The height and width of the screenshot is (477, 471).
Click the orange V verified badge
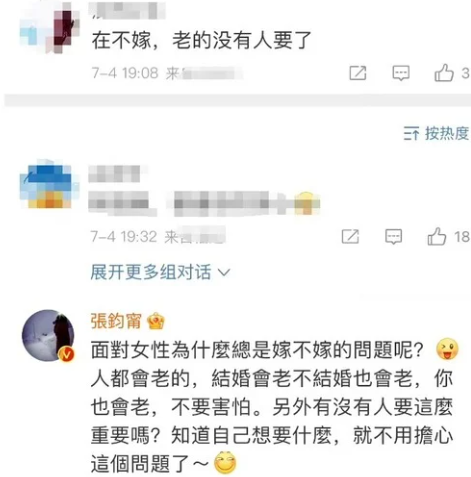pos(66,354)
